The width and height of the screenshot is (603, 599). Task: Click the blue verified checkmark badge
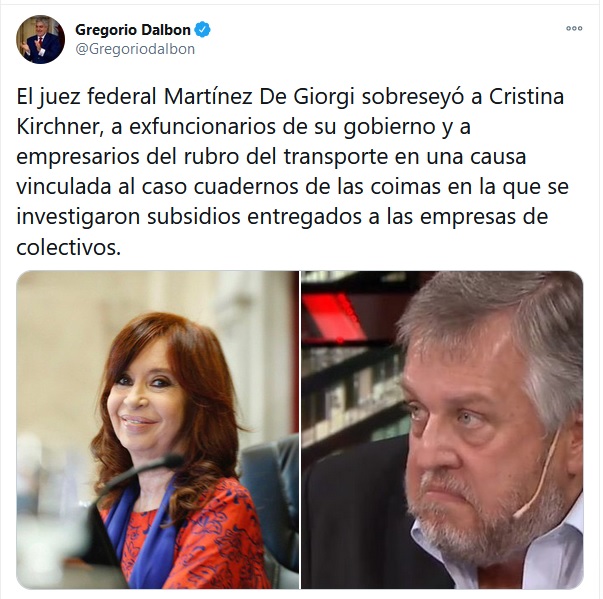[x=203, y=30]
